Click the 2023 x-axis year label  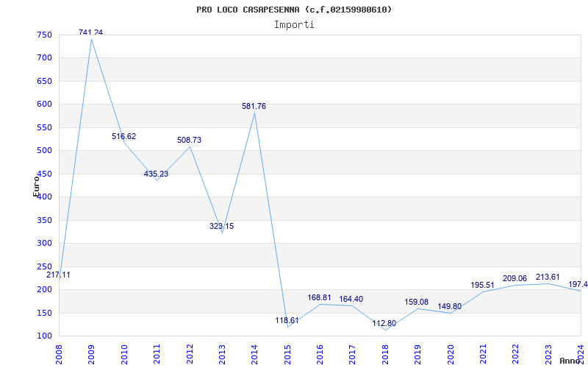point(548,354)
